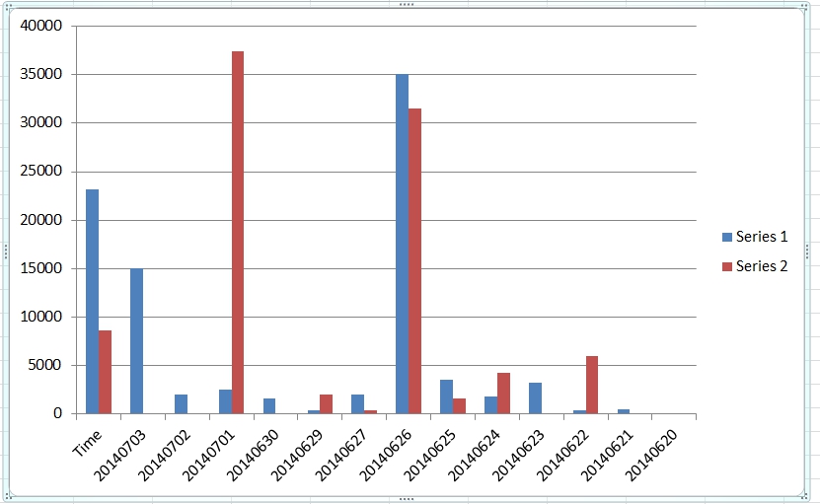820x504 pixels.
Task: Click the red bar at 20140624
Action: click(x=503, y=394)
